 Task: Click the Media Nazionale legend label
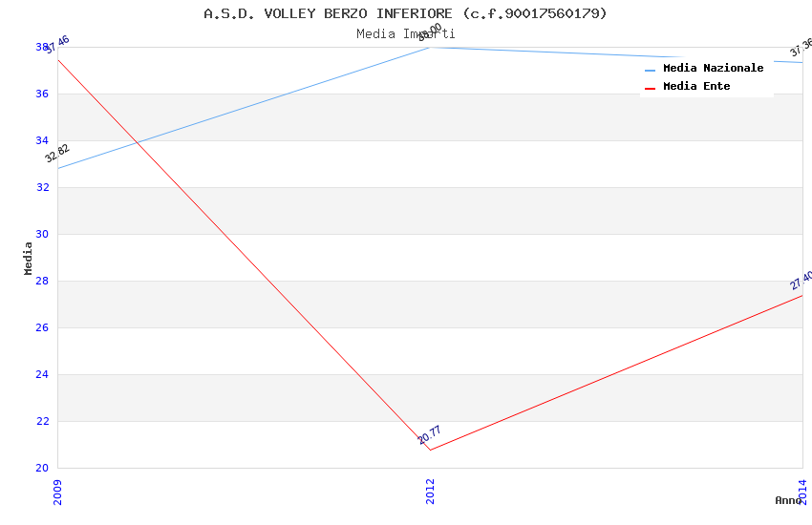pos(713,68)
